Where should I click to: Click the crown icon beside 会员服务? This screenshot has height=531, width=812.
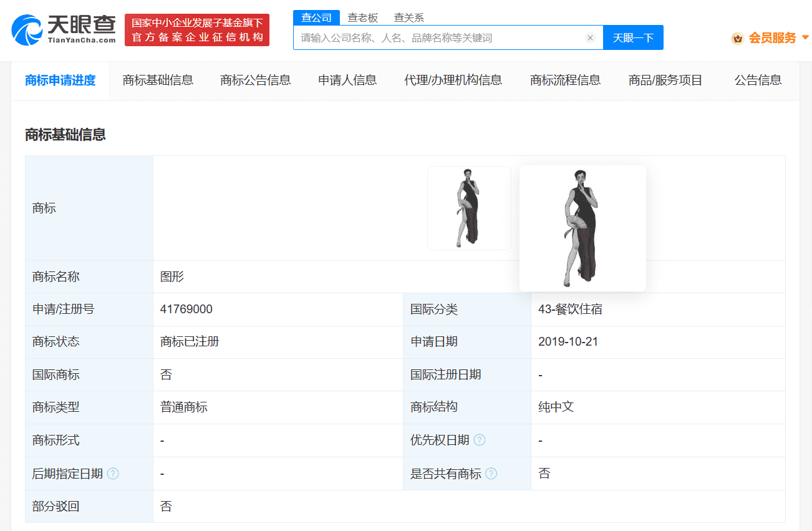tap(737, 38)
